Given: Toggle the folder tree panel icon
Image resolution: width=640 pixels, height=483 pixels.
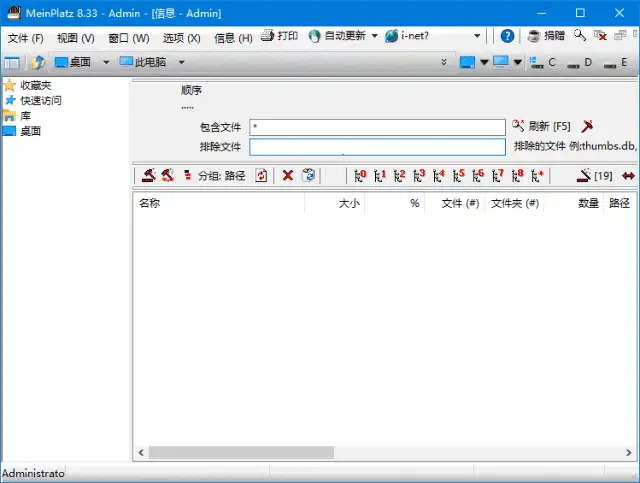Looking at the screenshot, I should [x=12, y=62].
